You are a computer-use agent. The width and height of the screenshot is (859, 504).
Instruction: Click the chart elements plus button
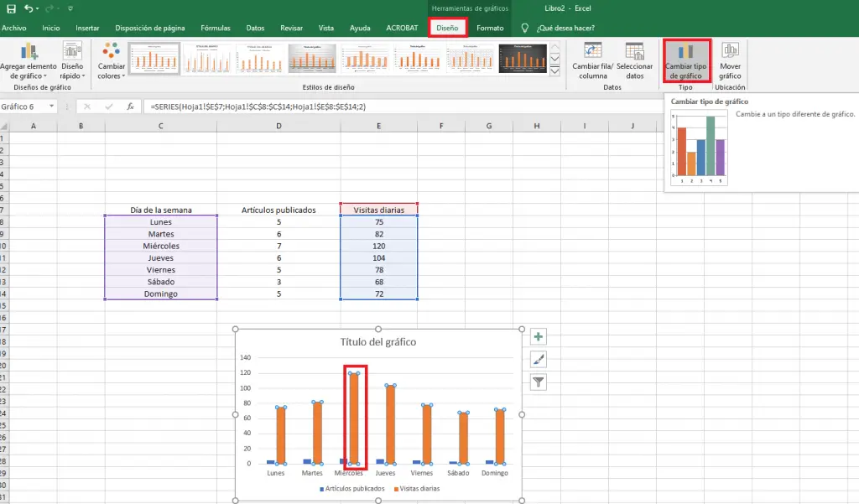coord(539,337)
